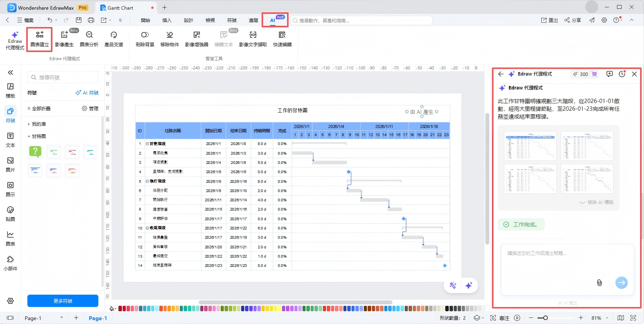Screen dimensions: 644x324
Task: Open the Edraw 代理程式 ribbon tool
Action: tap(15, 40)
